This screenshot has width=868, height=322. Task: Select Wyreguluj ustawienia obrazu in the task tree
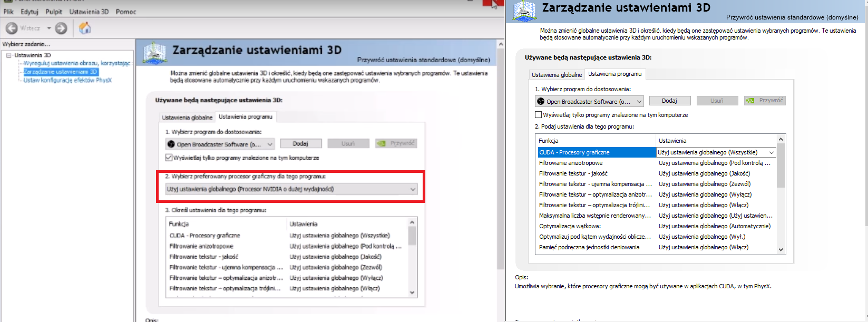(x=77, y=63)
